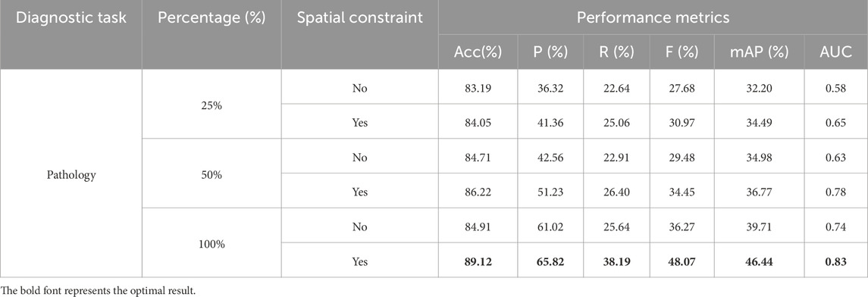868x297 pixels.
Task: Click the 100% percentage cell
Action: coord(212,244)
